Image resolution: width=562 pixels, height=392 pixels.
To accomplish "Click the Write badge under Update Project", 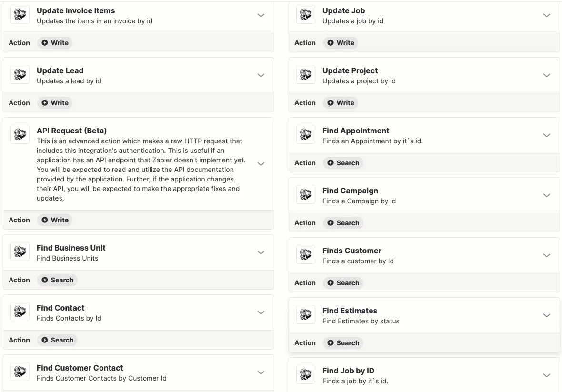I will point(341,103).
